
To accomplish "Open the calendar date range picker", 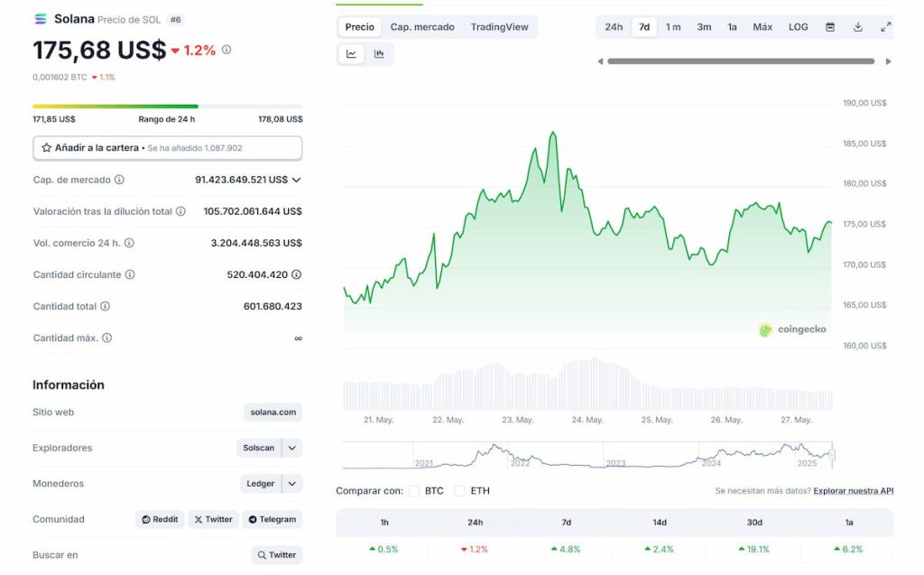I will 830,27.
